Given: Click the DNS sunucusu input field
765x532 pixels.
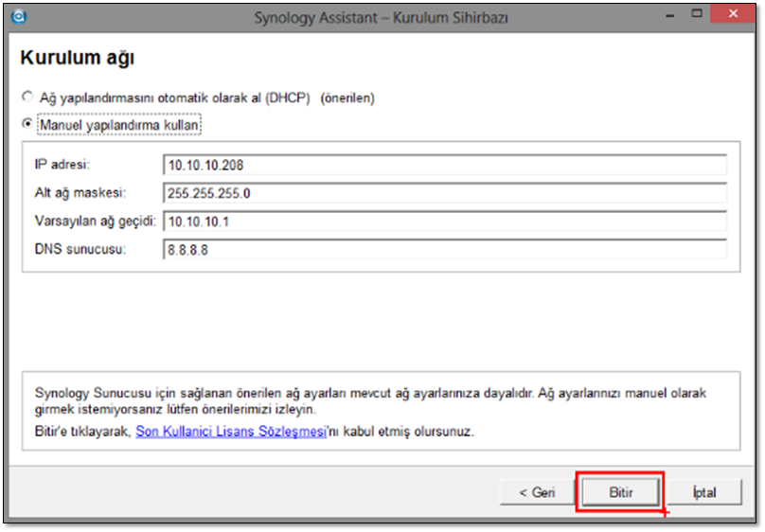Looking at the screenshot, I should pyautogui.click(x=445, y=250).
